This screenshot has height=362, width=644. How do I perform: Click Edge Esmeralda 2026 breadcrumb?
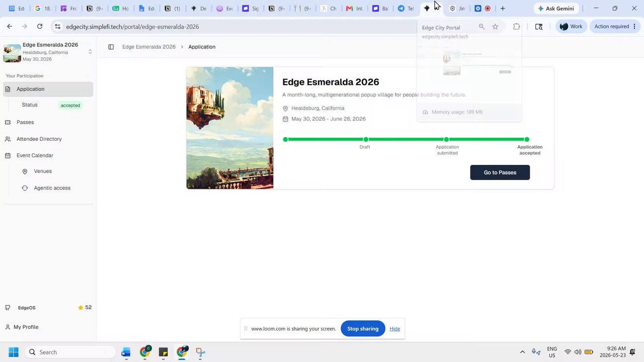pos(149,47)
